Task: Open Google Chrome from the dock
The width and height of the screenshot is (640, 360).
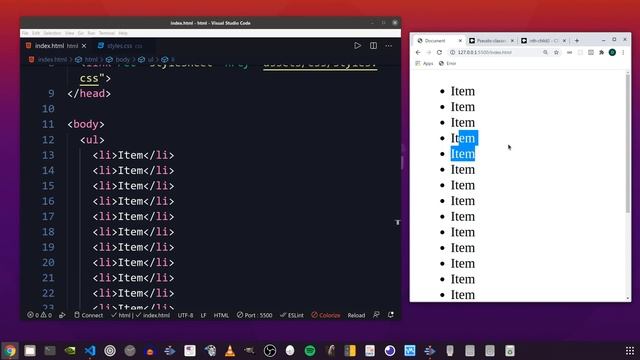Action: point(10,351)
